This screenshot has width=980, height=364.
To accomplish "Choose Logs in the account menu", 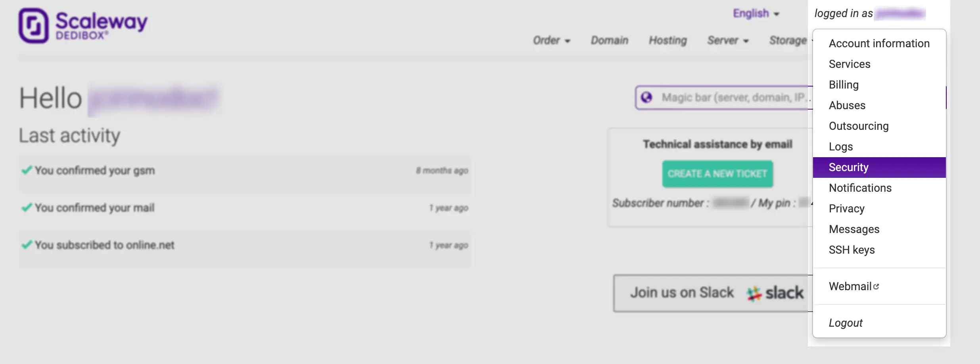I will coord(840,147).
